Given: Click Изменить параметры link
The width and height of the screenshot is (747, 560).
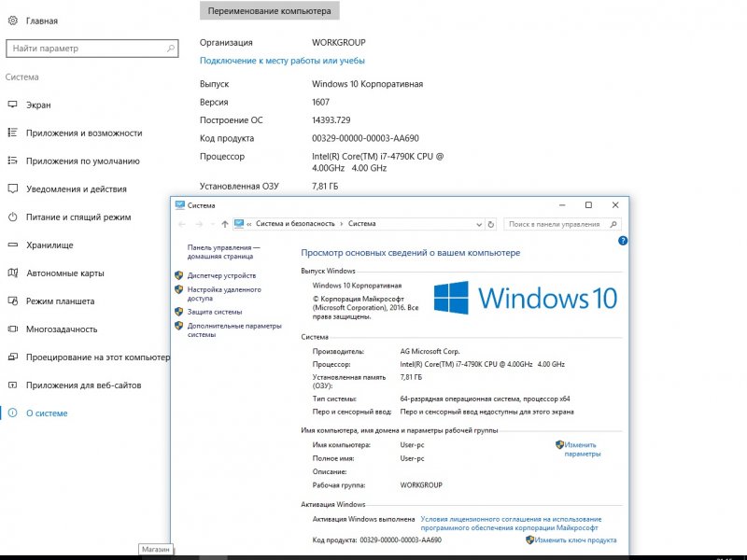Looking at the screenshot, I should [582, 449].
